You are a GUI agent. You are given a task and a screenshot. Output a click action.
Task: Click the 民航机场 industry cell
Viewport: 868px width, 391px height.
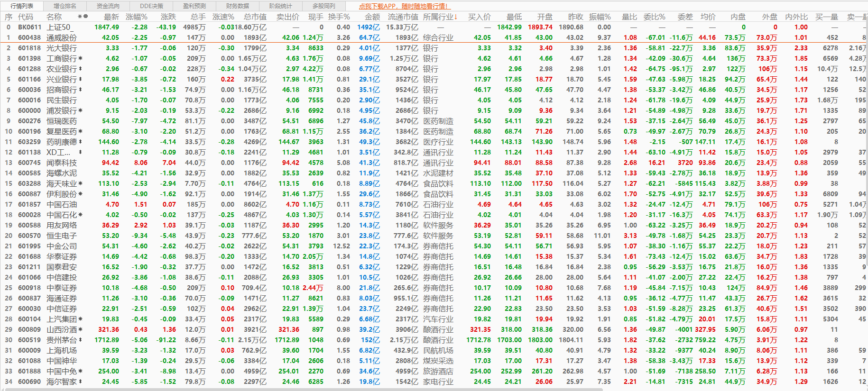(x=438, y=350)
